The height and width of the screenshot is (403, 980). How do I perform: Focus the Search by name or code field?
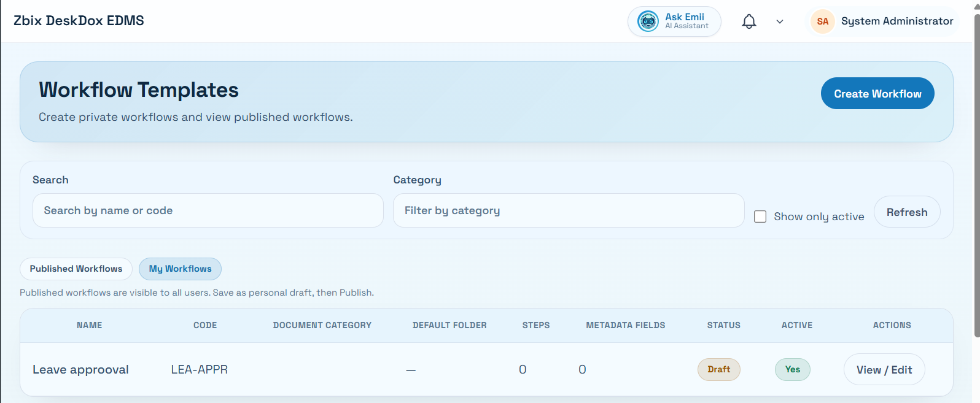[208, 210]
